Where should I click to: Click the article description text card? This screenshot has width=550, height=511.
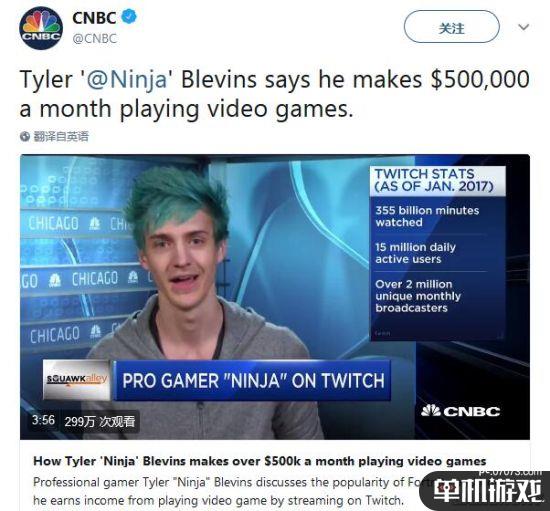coord(224,491)
